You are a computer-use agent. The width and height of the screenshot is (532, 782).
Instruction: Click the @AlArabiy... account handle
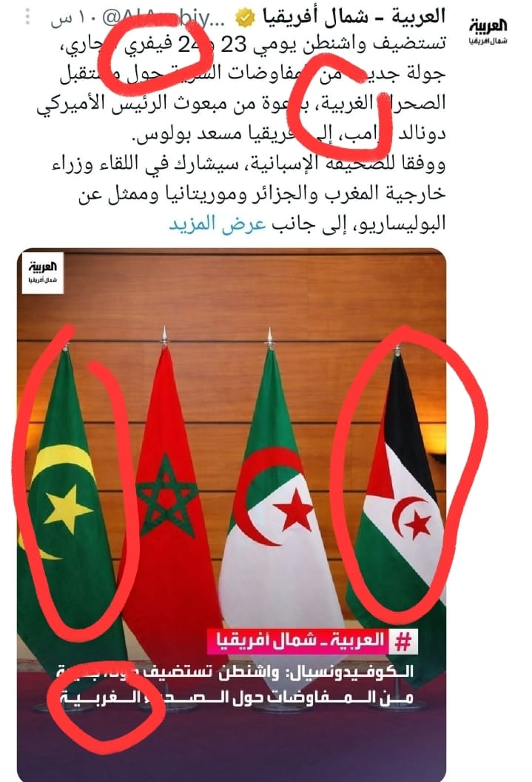tap(164, 19)
